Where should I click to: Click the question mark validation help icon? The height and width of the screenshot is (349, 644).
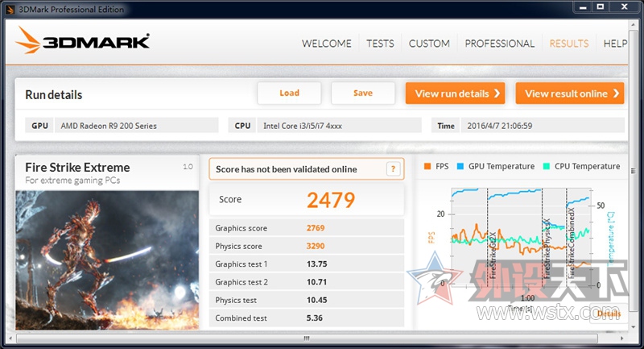coord(393,168)
